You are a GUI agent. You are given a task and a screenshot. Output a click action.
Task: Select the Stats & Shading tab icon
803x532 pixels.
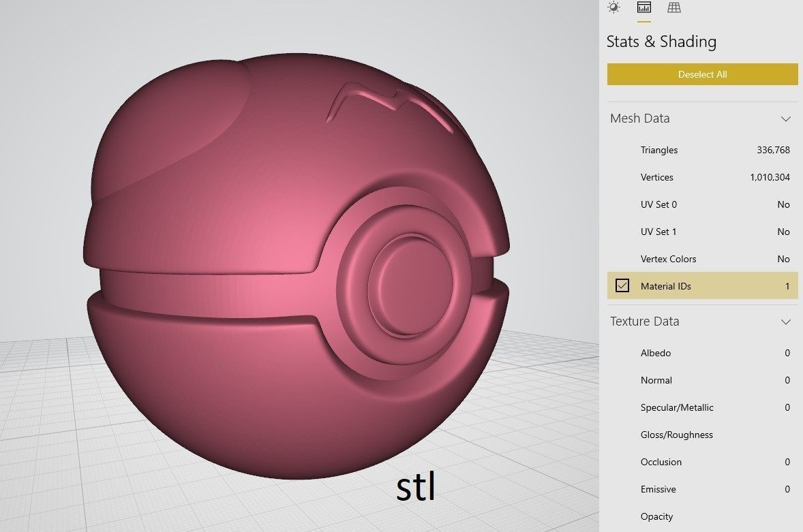tap(643, 7)
